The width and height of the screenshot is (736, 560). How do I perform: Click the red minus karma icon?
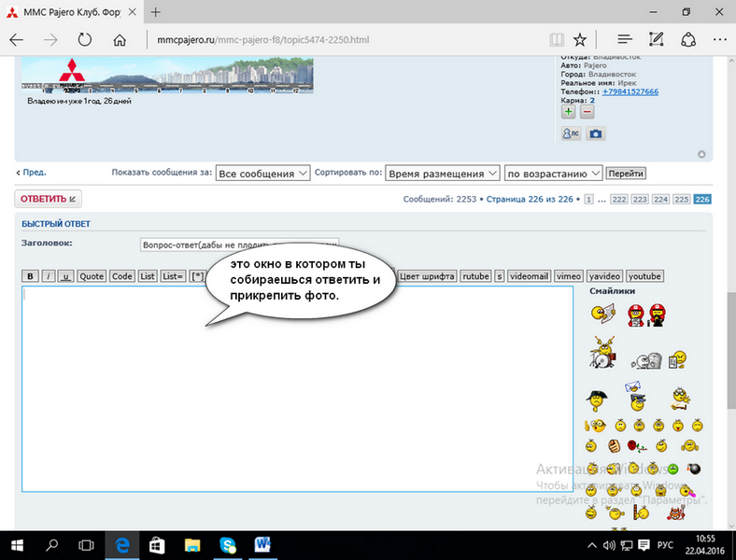click(x=587, y=112)
